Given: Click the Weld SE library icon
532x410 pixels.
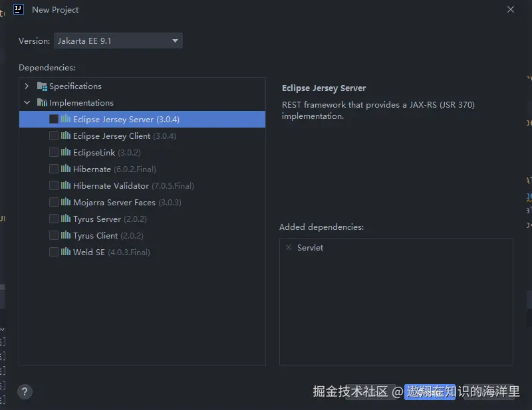Looking at the screenshot, I should (x=66, y=252).
